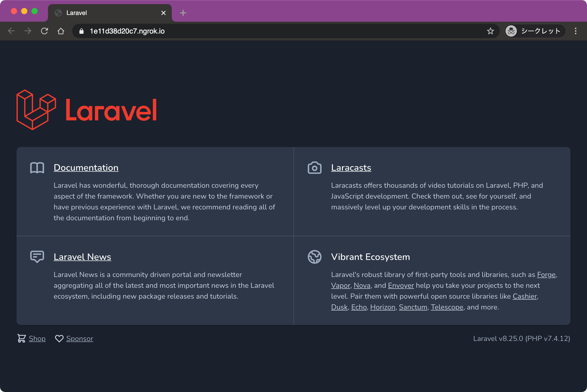Open a new tab with the plus button
This screenshot has height=392, width=587.
pos(183,13)
